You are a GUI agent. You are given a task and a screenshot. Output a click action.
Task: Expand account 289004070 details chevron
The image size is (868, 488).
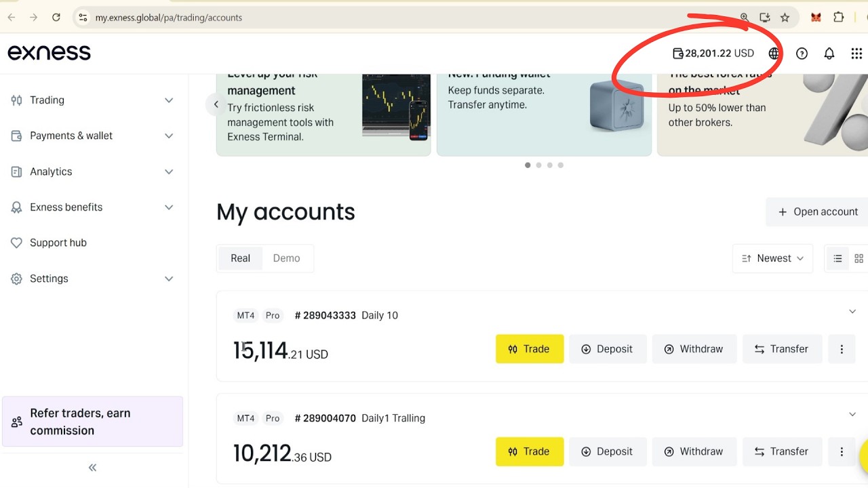tap(852, 414)
